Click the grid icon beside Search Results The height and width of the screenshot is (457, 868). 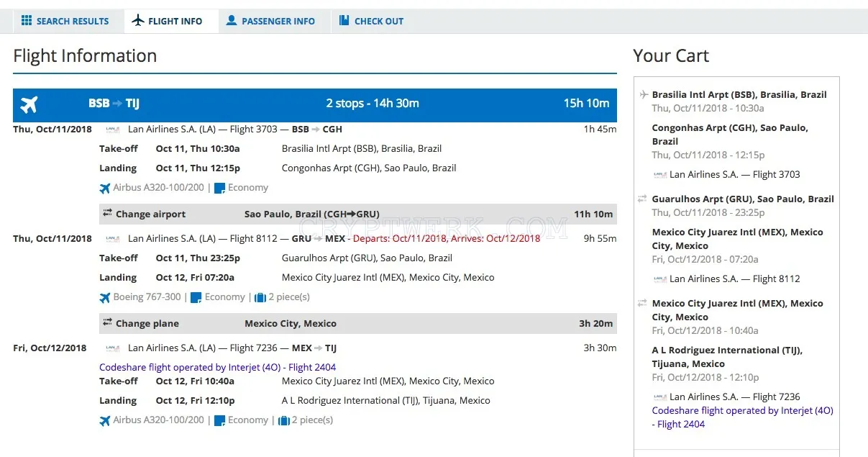pyautogui.click(x=27, y=21)
